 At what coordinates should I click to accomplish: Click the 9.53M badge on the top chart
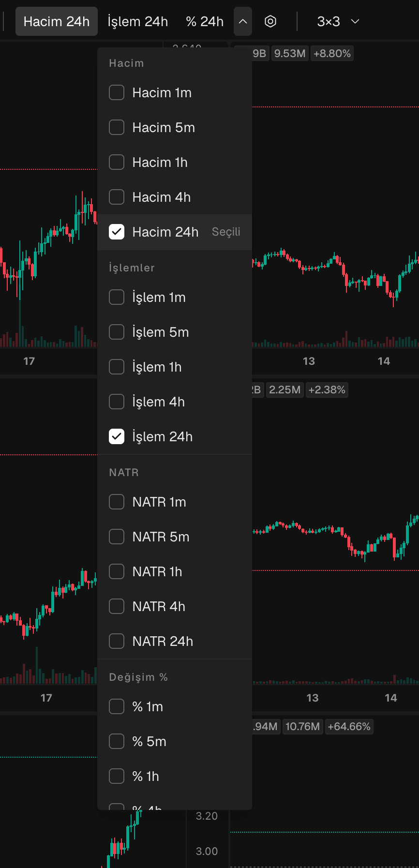[x=290, y=53]
